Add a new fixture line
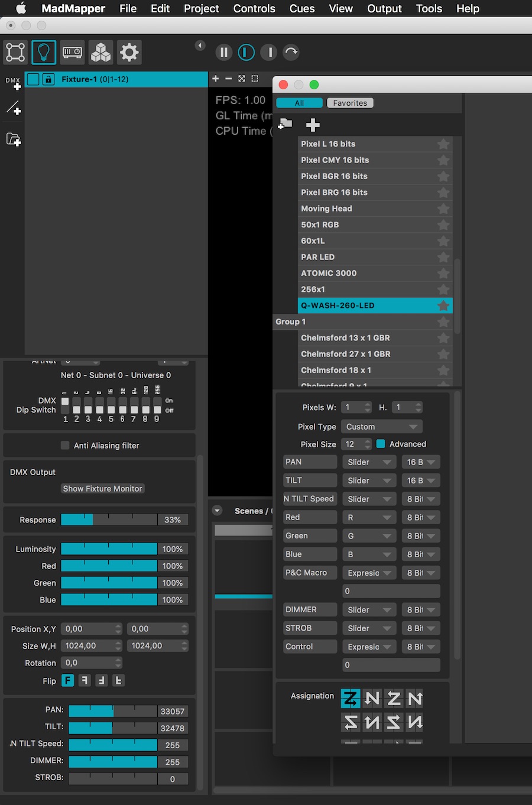This screenshot has height=805, width=532. (13, 108)
